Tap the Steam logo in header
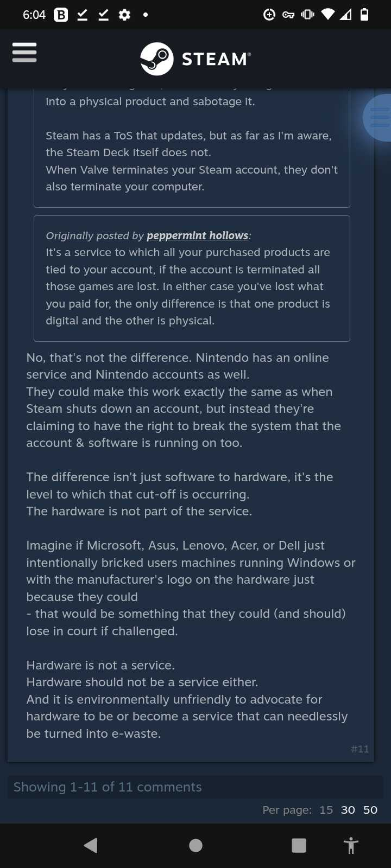The image size is (391, 868). 195,59
